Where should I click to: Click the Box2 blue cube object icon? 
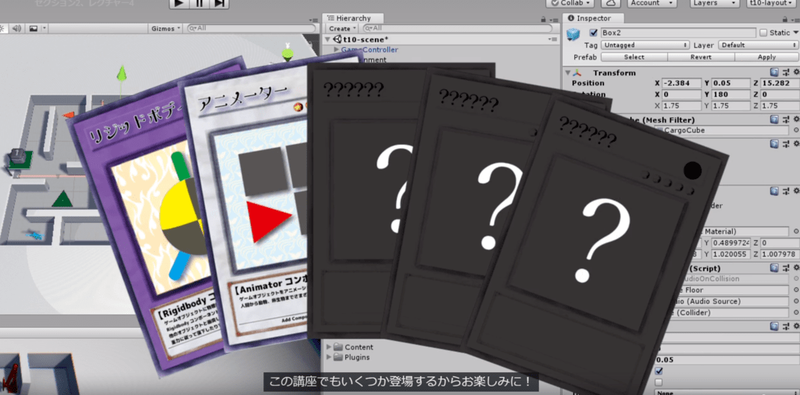(574, 34)
